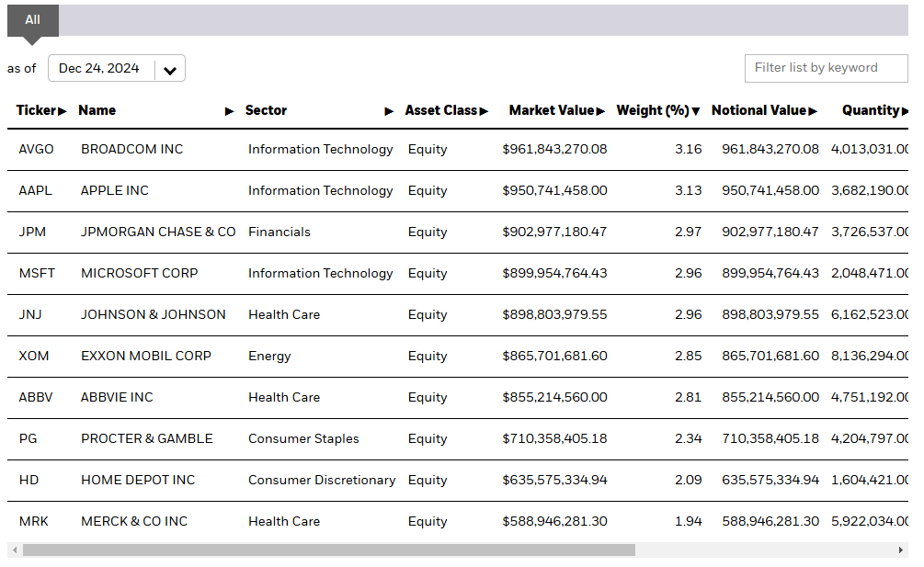924x567 pixels.
Task: Click market value $950,741,458.00
Action: [x=554, y=191]
